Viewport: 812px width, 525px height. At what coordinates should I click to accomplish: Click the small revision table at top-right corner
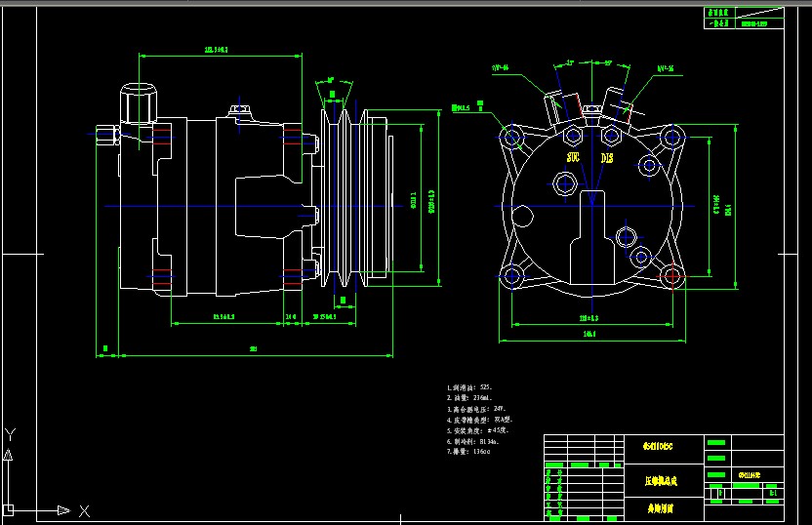[743, 18]
